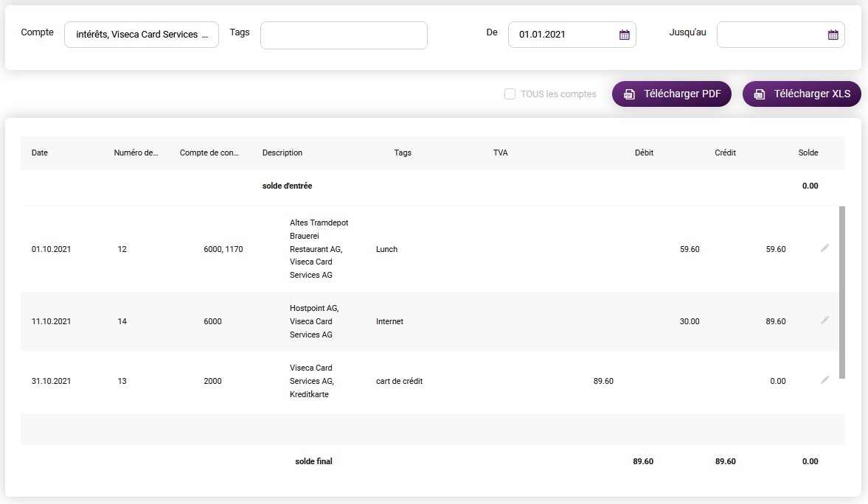Screen dimensions: 868x504
Task: Select date 31.10.2021 in the table
Action: click(x=52, y=381)
